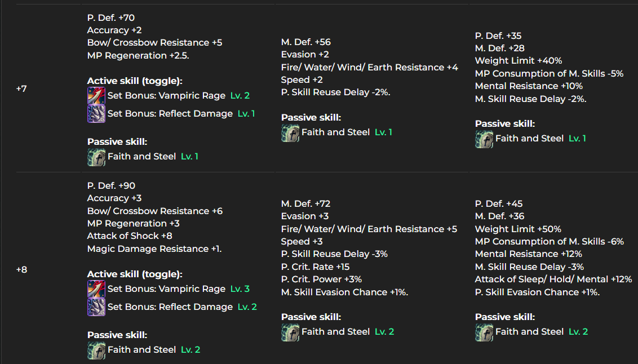The height and width of the screenshot is (364, 638).
Task: Open the Set Bonus: Vampiric Rage Lv. 2 link
Action: pos(166,96)
